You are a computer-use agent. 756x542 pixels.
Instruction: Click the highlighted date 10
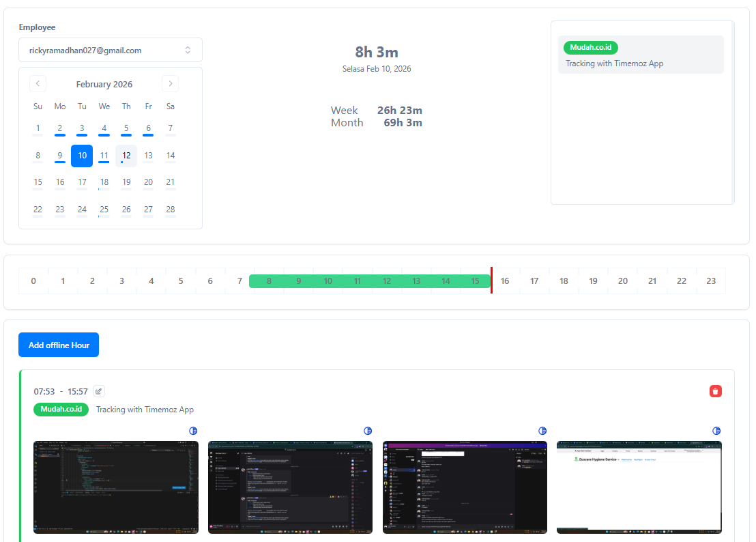click(82, 156)
